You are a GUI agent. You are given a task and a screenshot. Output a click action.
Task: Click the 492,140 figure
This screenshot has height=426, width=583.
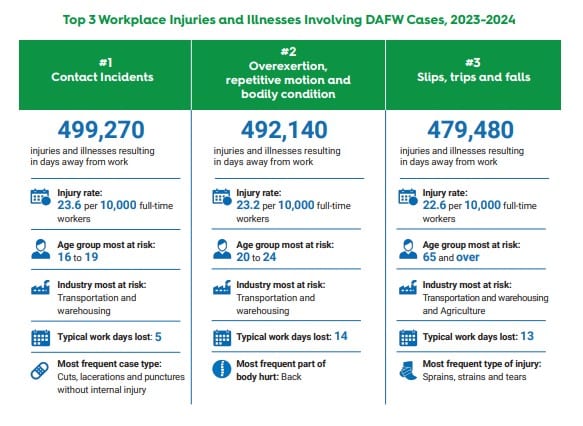pos(284,130)
